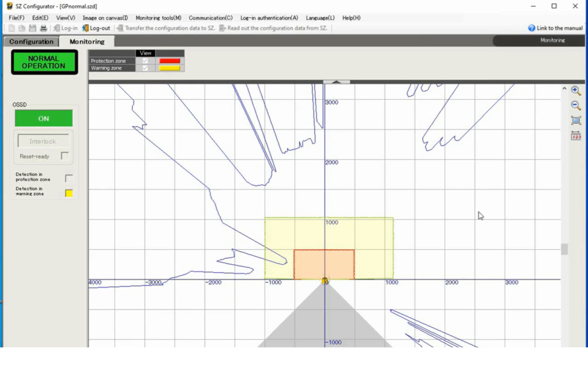The image size is (588, 372).
Task: Click the zoom in magnifier icon
Action: tap(575, 91)
